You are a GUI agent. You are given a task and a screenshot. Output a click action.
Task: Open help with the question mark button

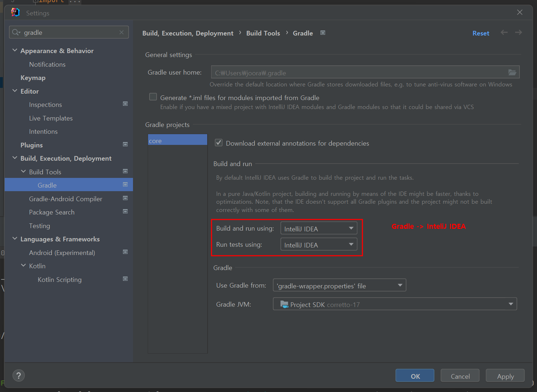click(19, 376)
